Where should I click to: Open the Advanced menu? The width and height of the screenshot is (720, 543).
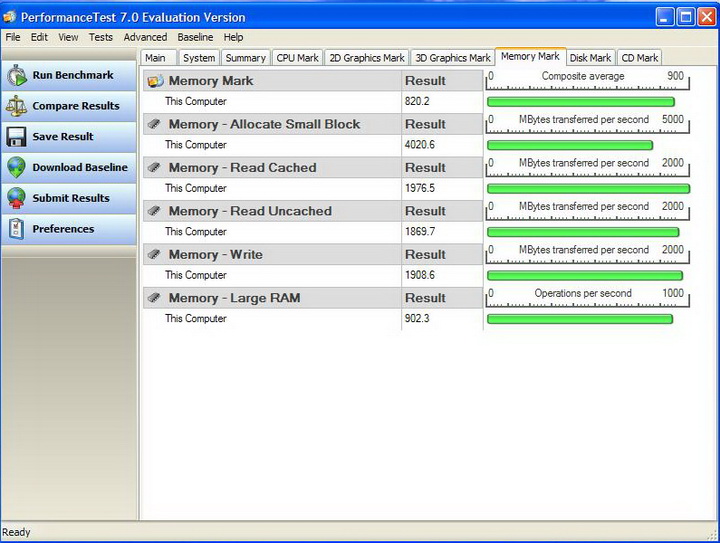click(145, 37)
